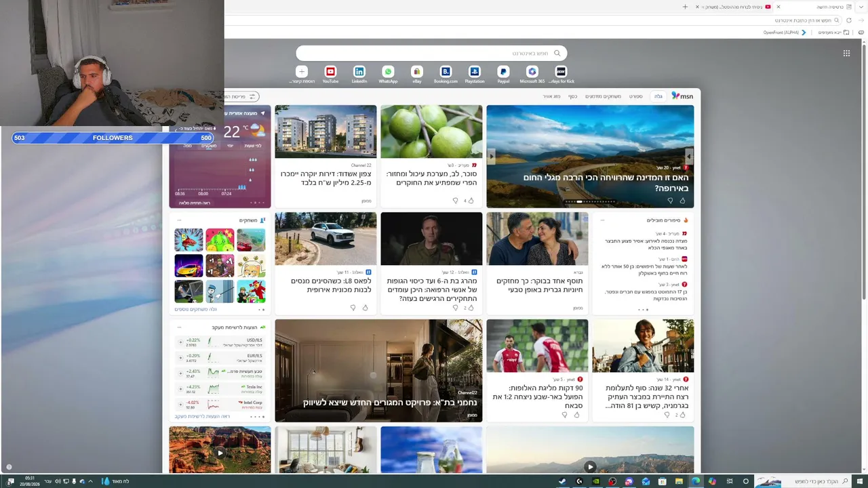Play the video on the mountain landscape card
Image resolution: width=868 pixels, height=488 pixels.
(590, 466)
